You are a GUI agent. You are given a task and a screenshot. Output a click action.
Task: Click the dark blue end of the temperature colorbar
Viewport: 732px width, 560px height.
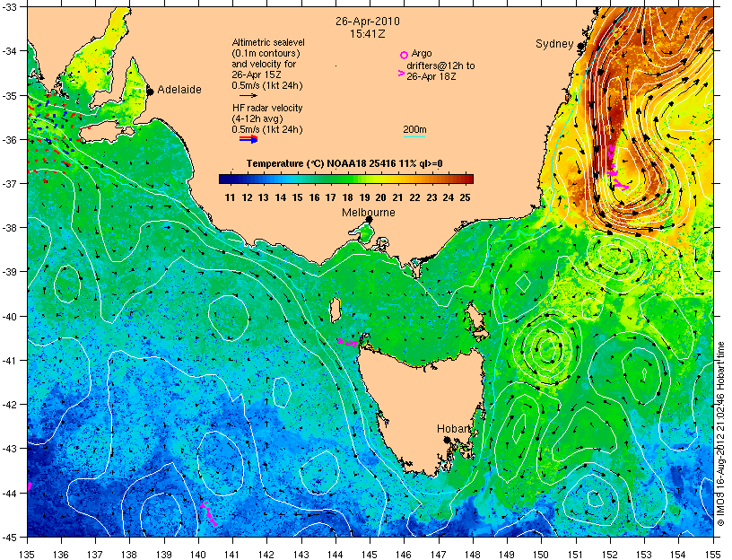(225, 179)
